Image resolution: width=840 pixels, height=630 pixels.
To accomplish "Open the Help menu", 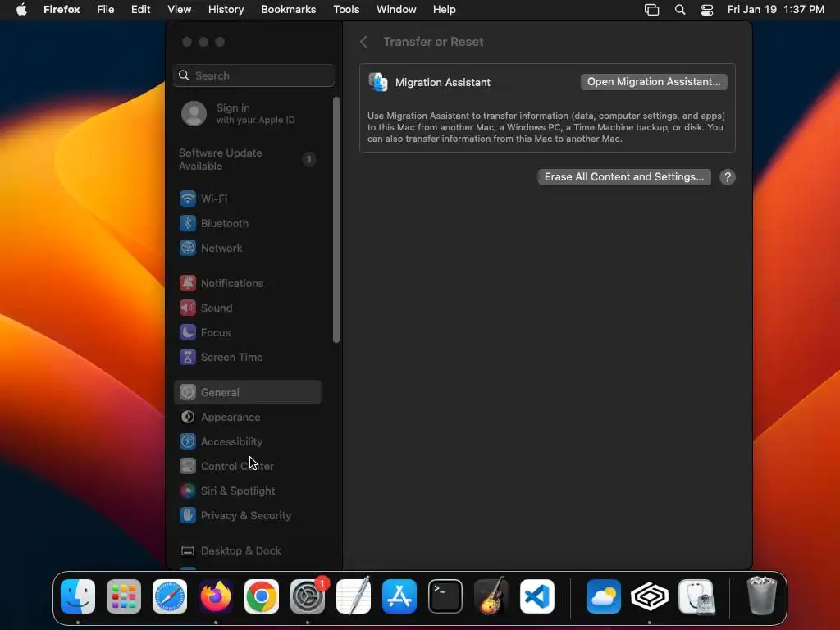I will (x=444, y=10).
